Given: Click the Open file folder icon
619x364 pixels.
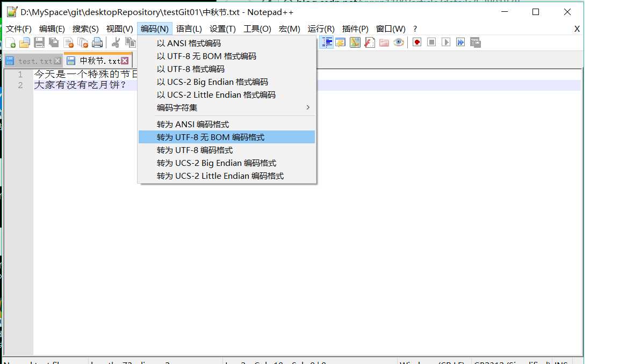Looking at the screenshot, I should pyautogui.click(x=25, y=42).
